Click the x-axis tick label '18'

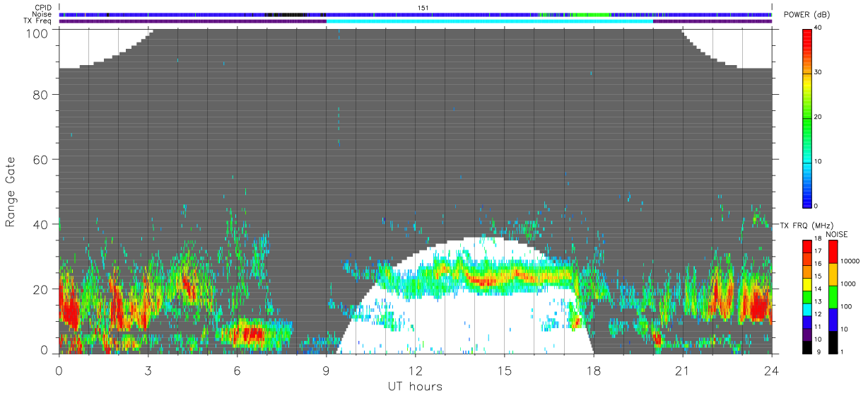(594, 371)
